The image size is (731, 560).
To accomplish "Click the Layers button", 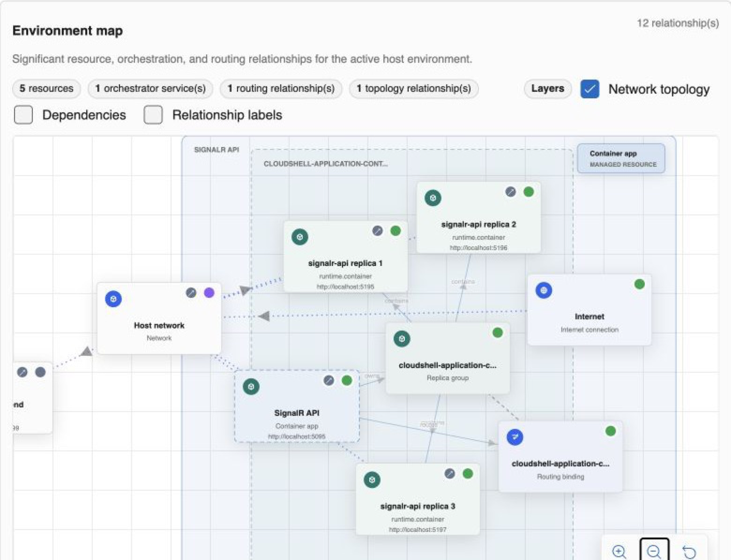I will click(547, 88).
